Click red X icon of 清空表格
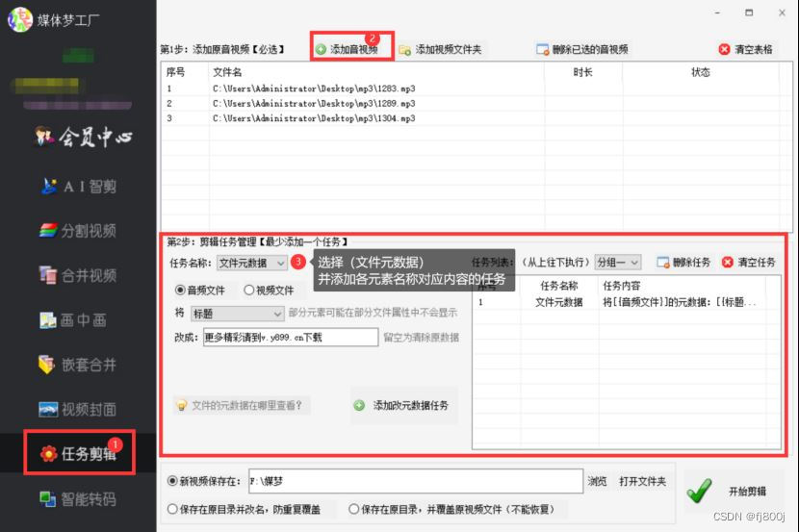The image size is (799, 532). pyautogui.click(x=724, y=49)
